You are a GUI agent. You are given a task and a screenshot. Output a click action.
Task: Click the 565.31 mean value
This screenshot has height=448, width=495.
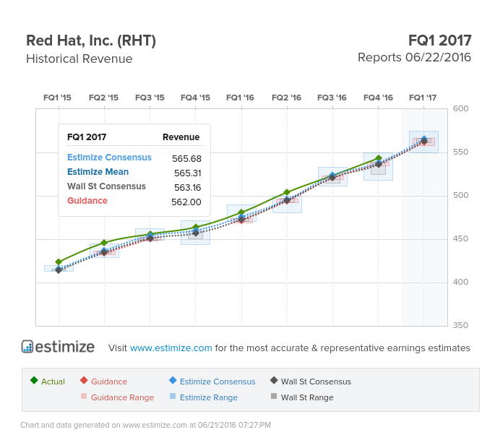click(x=187, y=173)
